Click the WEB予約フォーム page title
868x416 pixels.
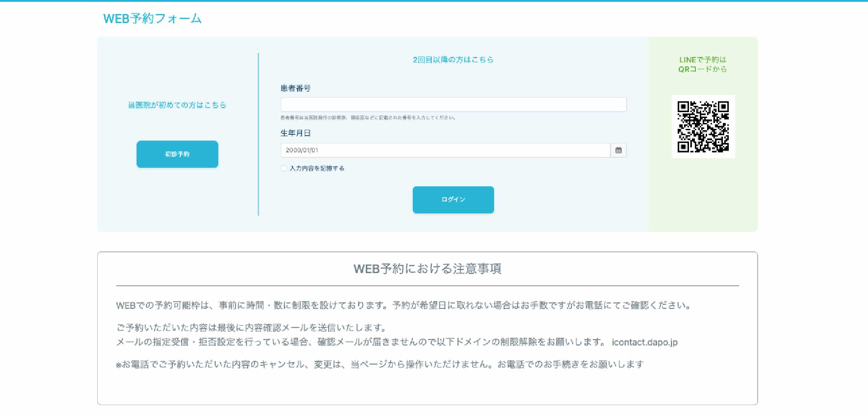coord(152,19)
